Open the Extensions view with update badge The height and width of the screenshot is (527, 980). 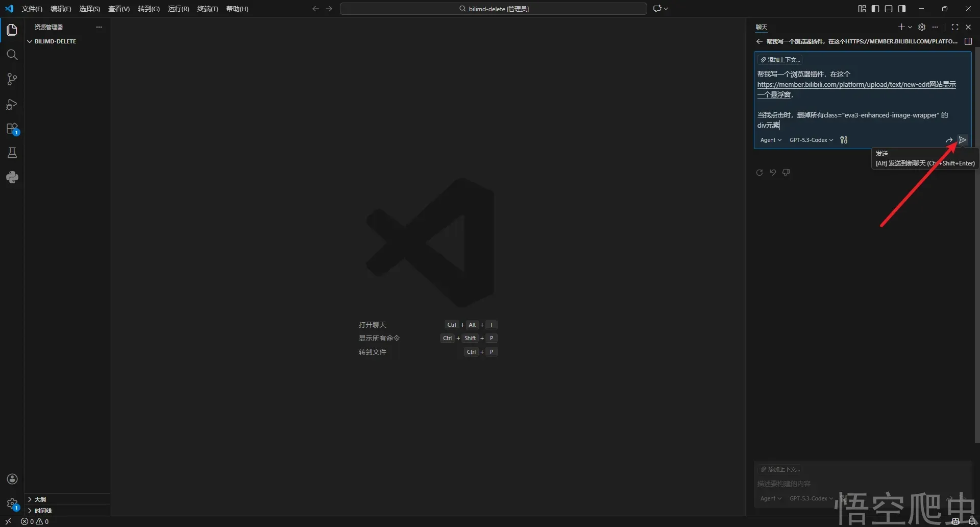pyautogui.click(x=12, y=129)
